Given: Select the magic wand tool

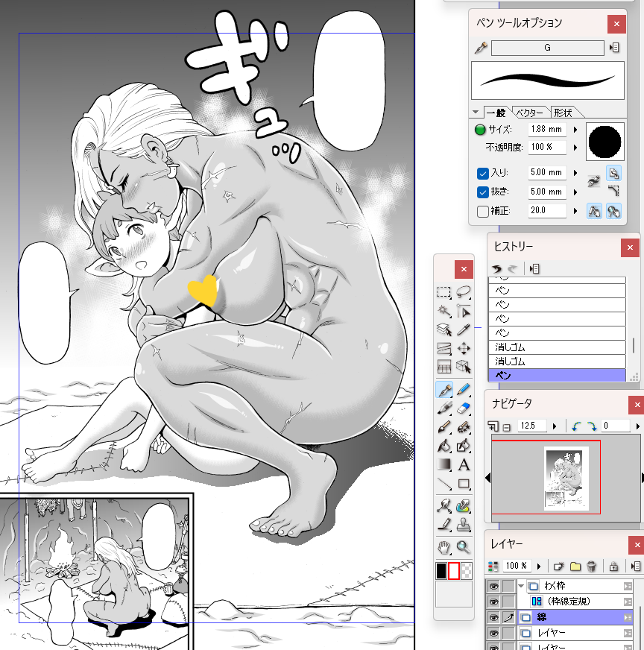Looking at the screenshot, I should pyautogui.click(x=443, y=311).
